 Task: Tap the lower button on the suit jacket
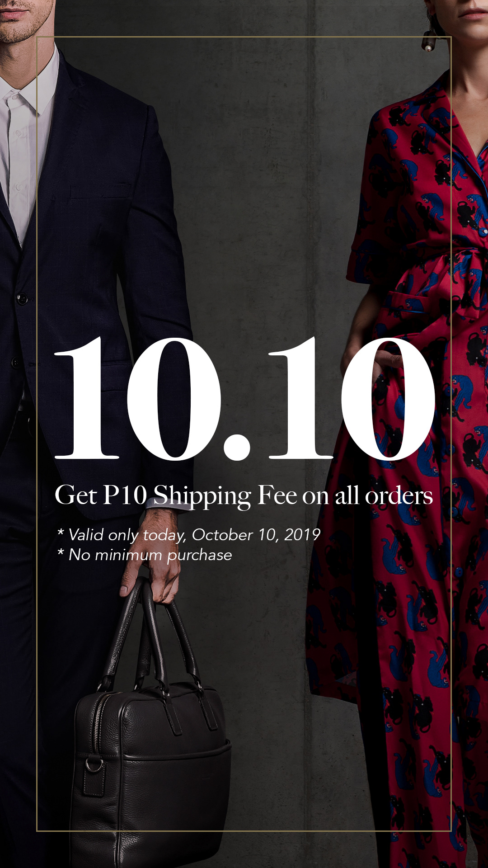point(16,363)
